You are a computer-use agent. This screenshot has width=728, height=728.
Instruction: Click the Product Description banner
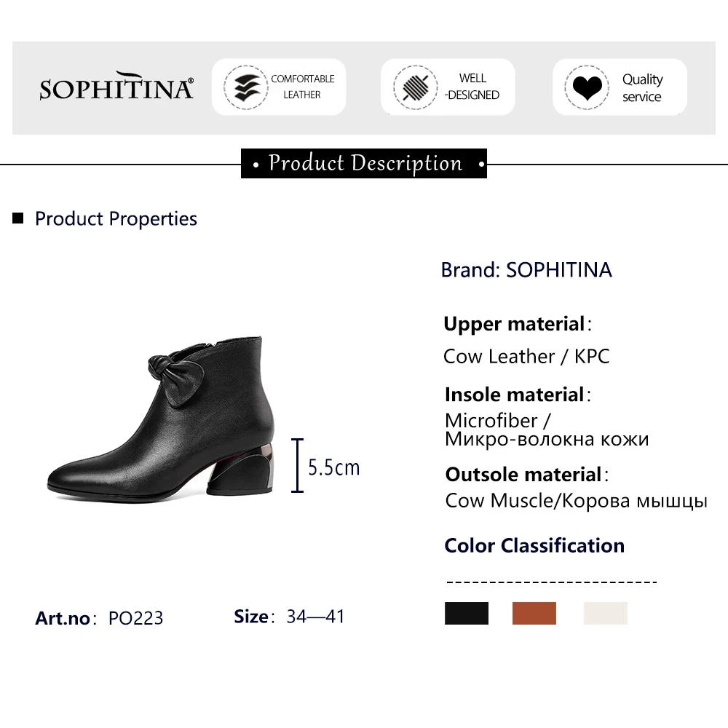click(x=364, y=163)
